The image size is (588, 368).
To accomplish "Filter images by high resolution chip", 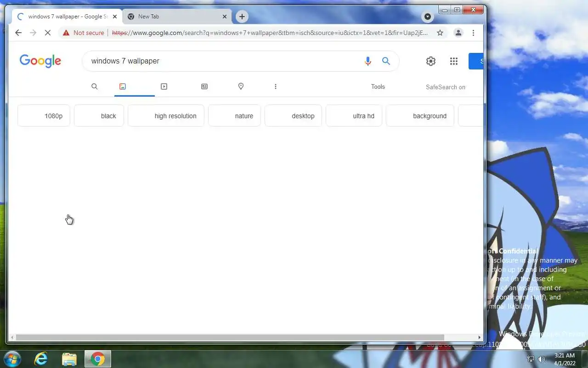I will coord(166,116).
